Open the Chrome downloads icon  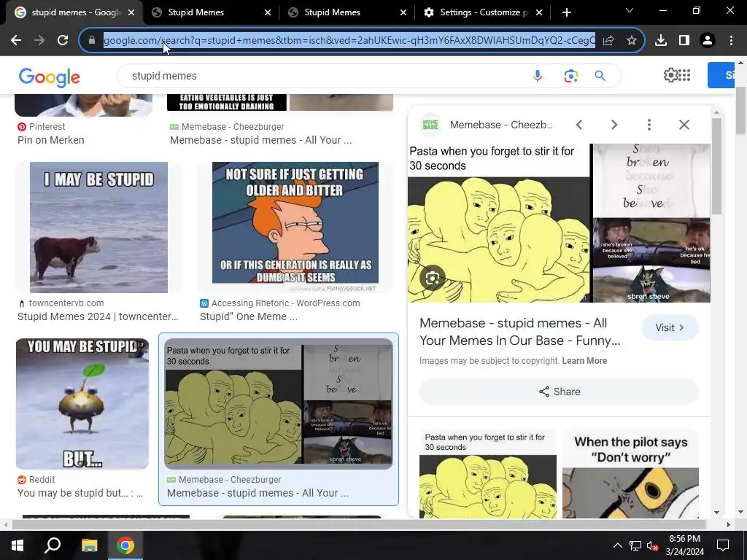[661, 41]
